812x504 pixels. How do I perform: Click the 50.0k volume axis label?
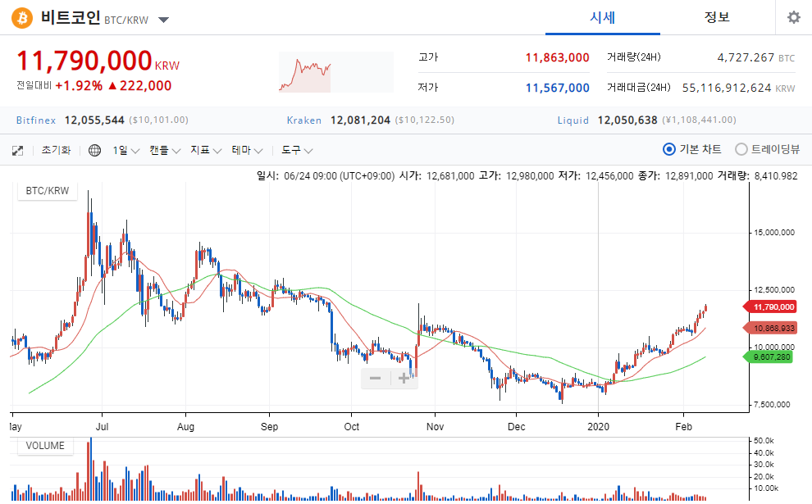tap(764, 441)
